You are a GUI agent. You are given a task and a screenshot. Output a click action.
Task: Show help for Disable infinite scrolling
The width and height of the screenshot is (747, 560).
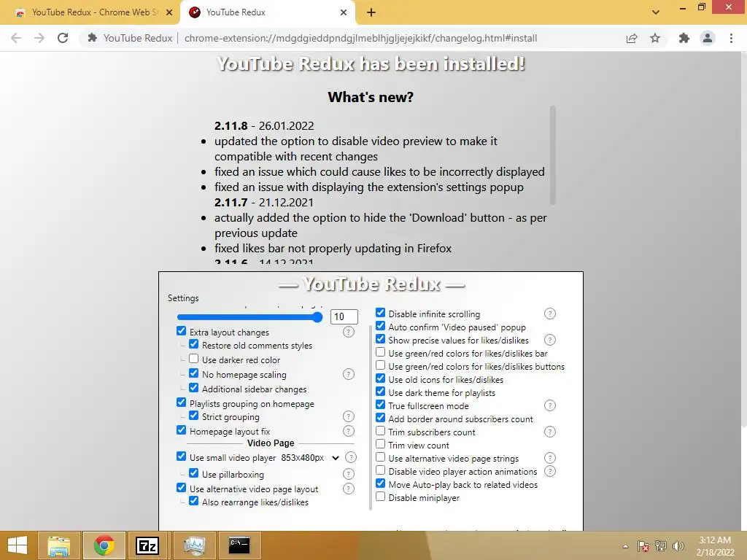(550, 314)
